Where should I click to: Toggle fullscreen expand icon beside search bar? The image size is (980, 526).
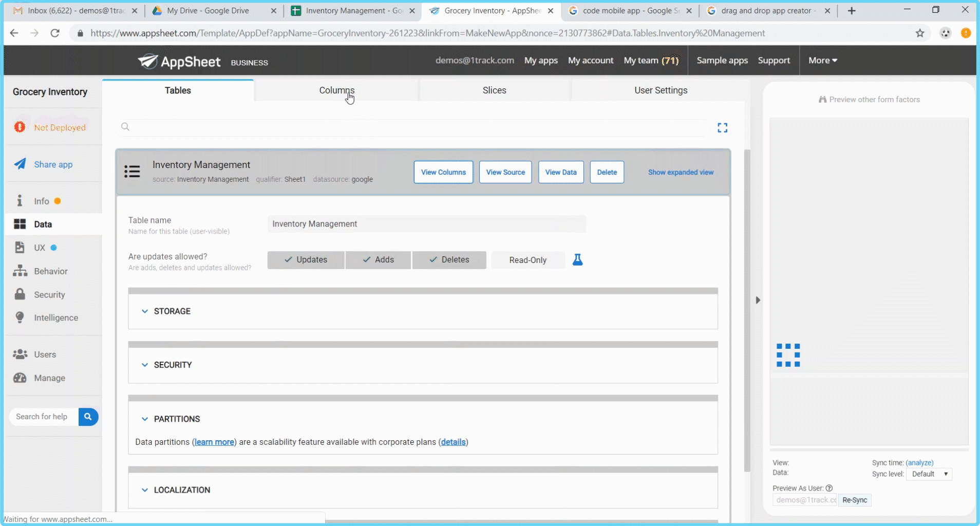click(722, 127)
